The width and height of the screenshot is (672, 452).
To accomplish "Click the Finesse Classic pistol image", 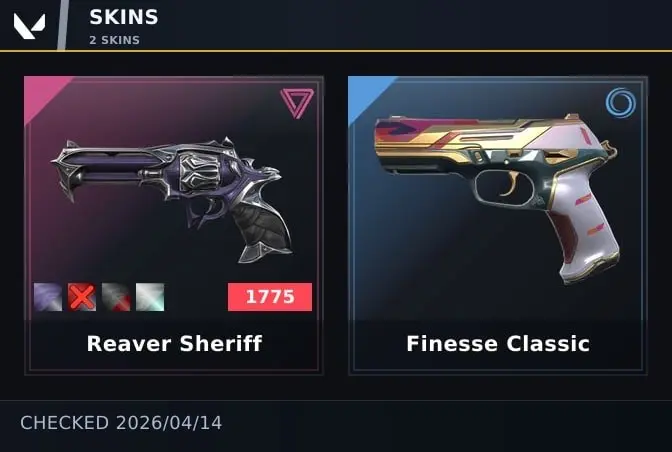I will click(x=497, y=197).
